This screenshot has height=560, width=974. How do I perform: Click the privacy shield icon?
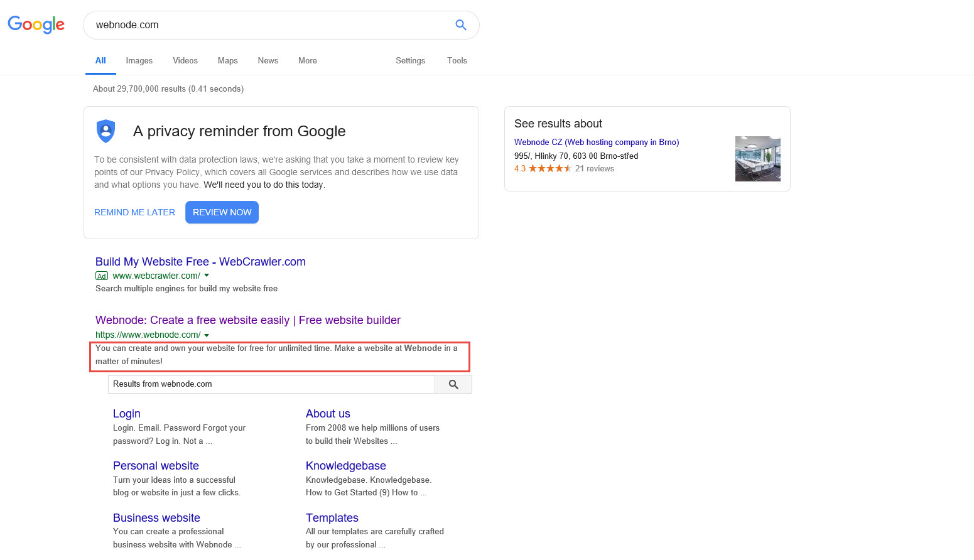pyautogui.click(x=106, y=131)
